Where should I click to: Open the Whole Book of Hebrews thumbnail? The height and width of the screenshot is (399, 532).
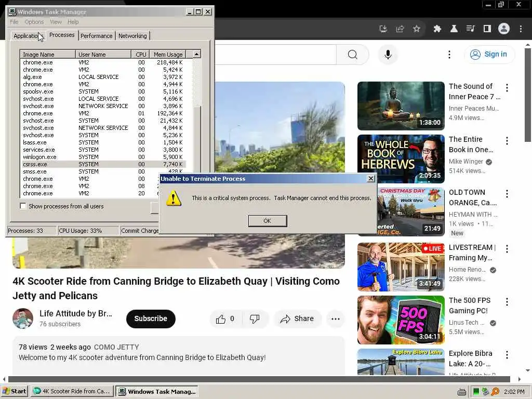401,159
